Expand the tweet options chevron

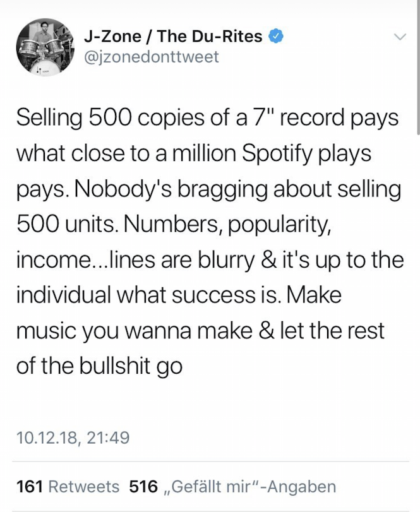399,38
